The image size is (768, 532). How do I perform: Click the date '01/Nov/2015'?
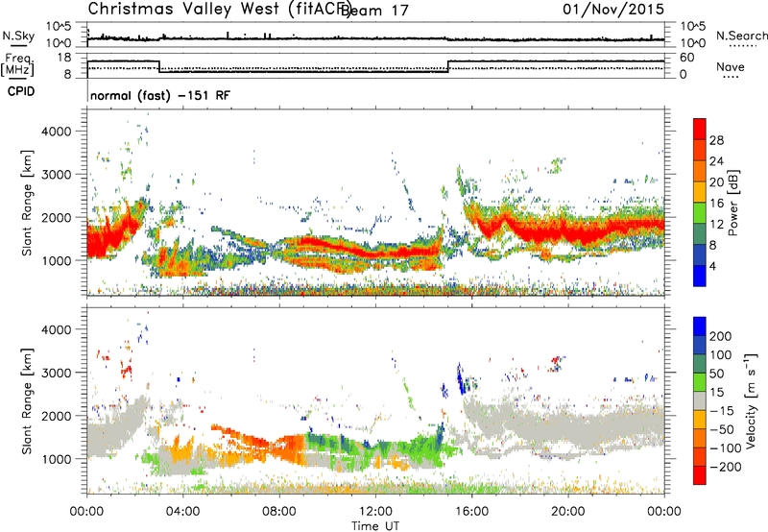[x=613, y=9]
